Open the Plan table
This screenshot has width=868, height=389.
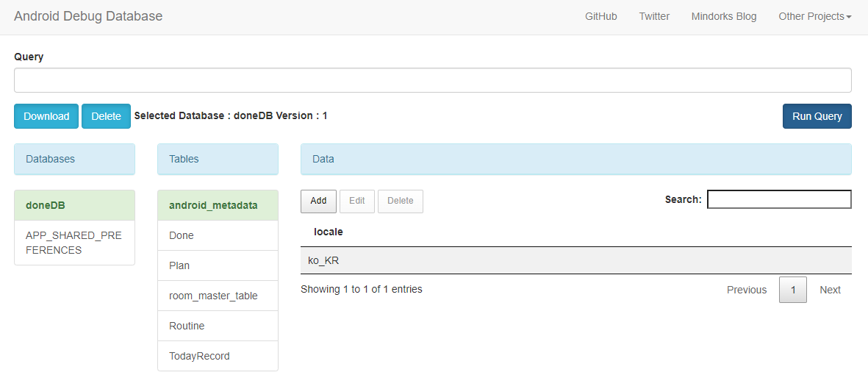(x=218, y=265)
